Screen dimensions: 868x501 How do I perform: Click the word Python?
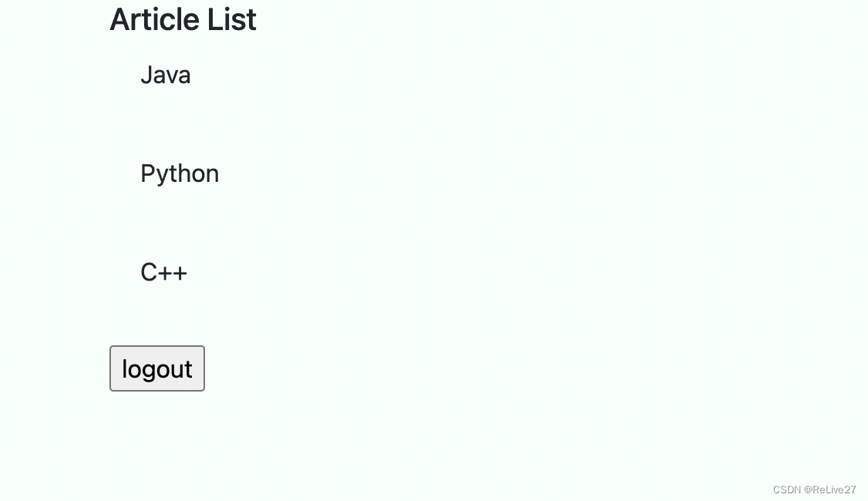tap(180, 173)
